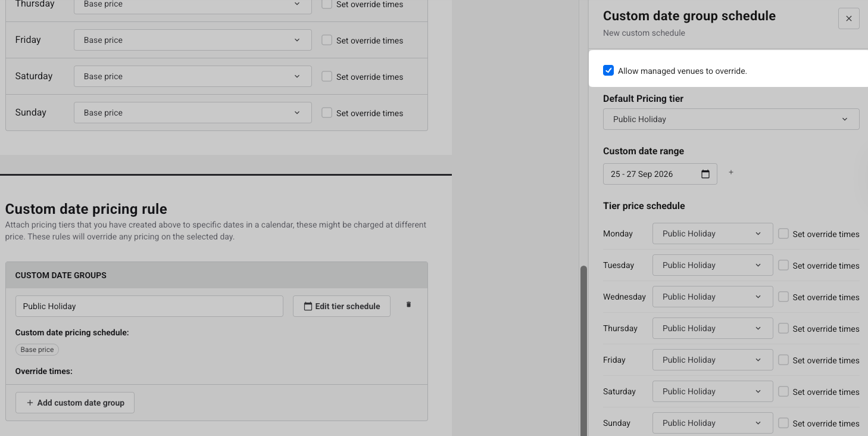This screenshot has width=868, height=436.
Task: Enable Set override times for Thursday in panel
Action: point(783,328)
